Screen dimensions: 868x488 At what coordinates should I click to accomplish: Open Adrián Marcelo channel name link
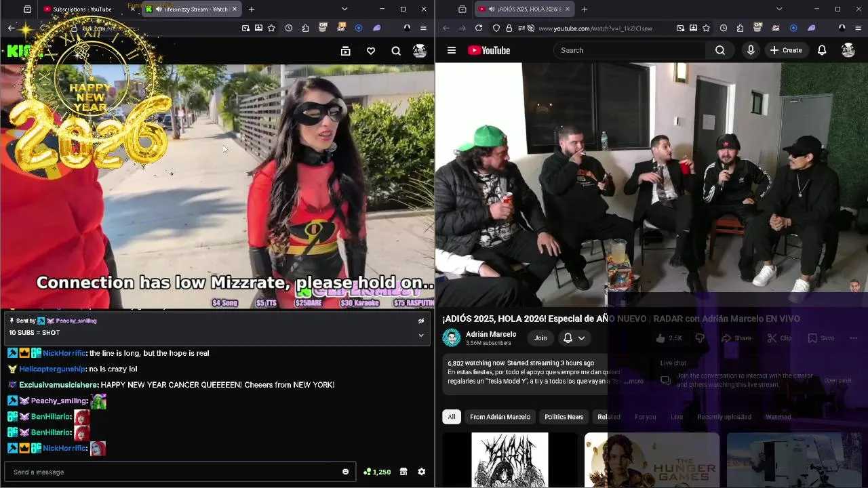click(x=491, y=334)
